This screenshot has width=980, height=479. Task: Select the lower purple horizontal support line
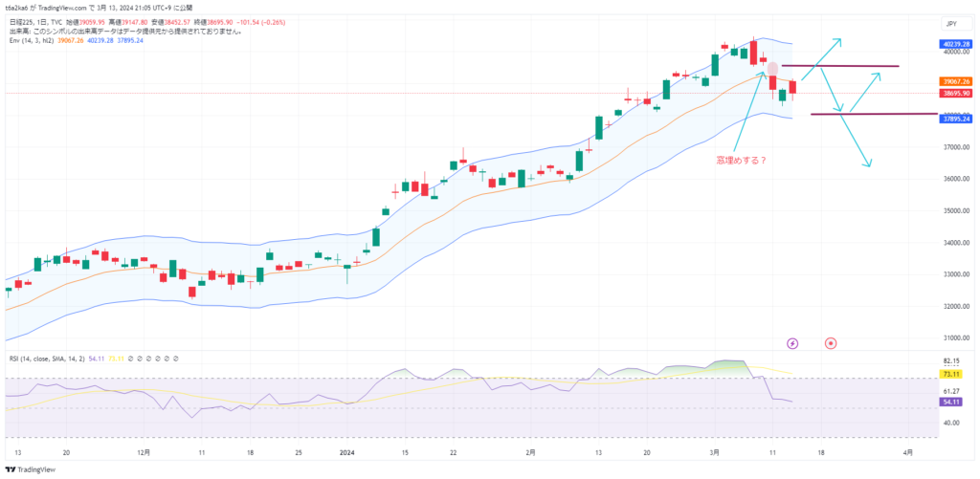click(x=880, y=114)
